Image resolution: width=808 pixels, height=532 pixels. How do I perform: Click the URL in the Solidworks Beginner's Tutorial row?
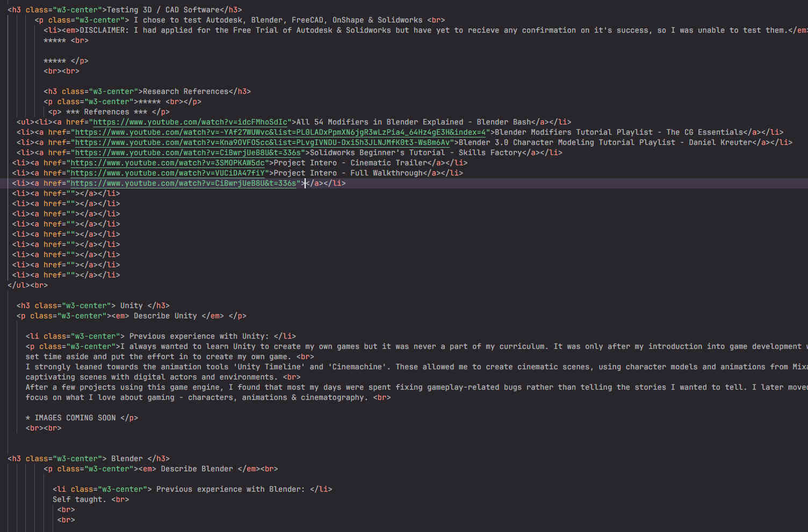(x=188, y=152)
